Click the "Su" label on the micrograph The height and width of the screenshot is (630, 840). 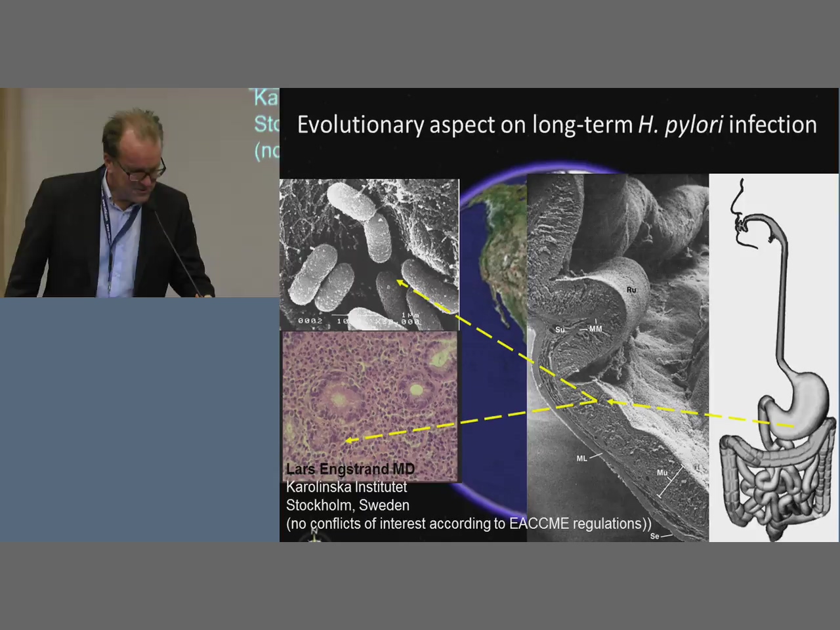coord(560,329)
